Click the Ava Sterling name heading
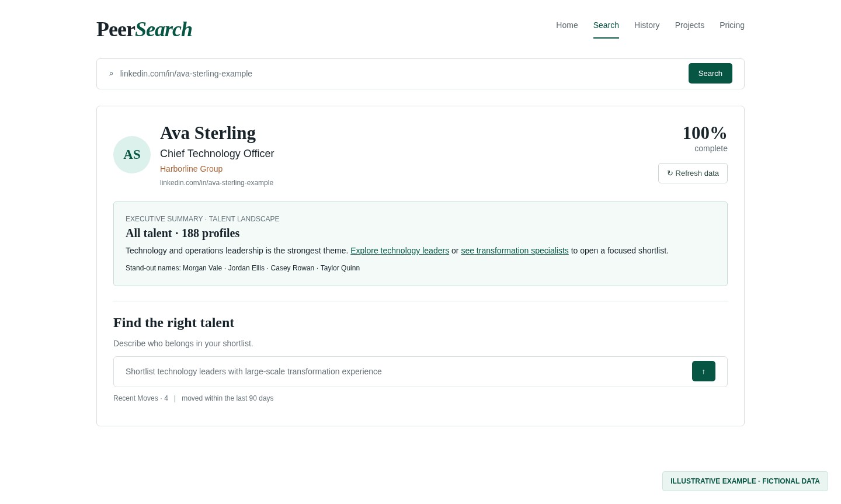The height and width of the screenshot is (504, 841). tap(208, 133)
